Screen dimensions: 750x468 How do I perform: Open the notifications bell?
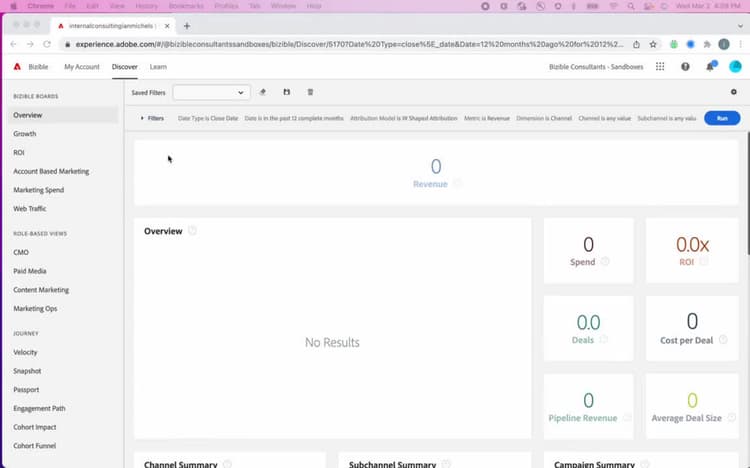coord(710,67)
